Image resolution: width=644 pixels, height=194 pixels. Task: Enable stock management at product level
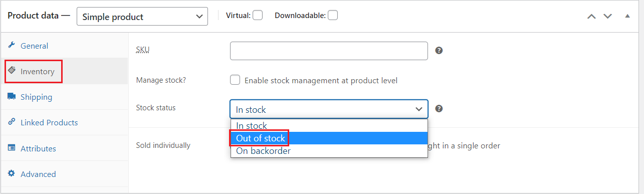(x=235, y=80)
